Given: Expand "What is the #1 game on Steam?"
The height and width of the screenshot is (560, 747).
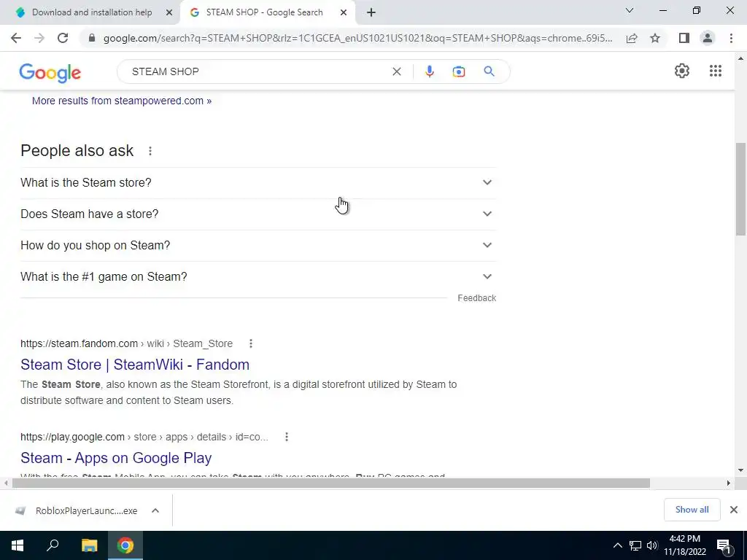Looking at the screenshot, I should (x=258, y=276).
